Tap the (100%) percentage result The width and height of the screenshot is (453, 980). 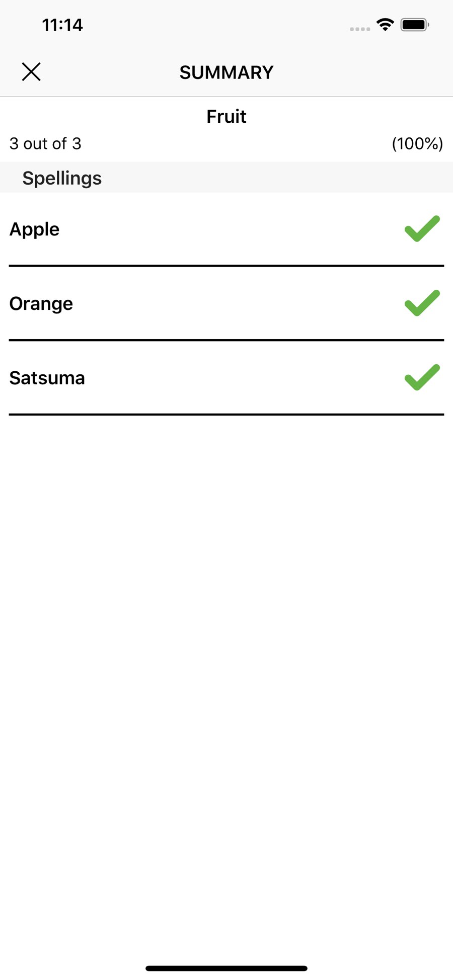(417, 144)
